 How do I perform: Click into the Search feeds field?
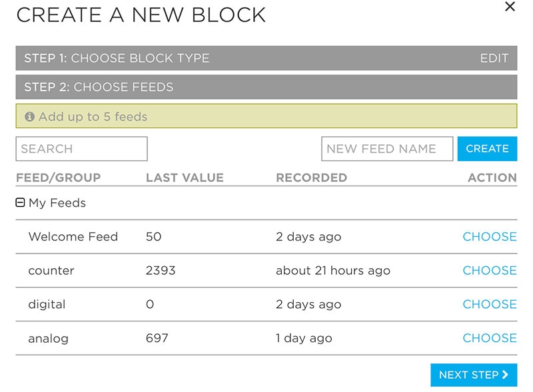[81, 149]
